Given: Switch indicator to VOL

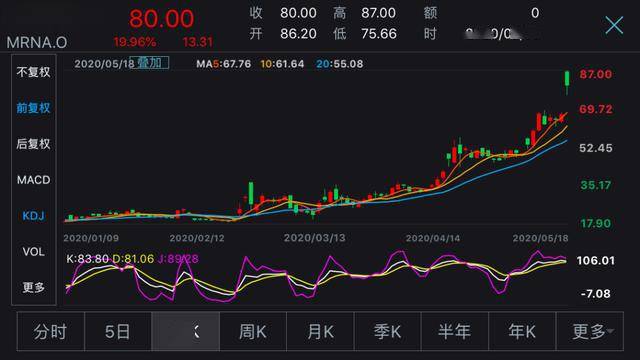Looking at the screenshot, I should pos(33,251).
